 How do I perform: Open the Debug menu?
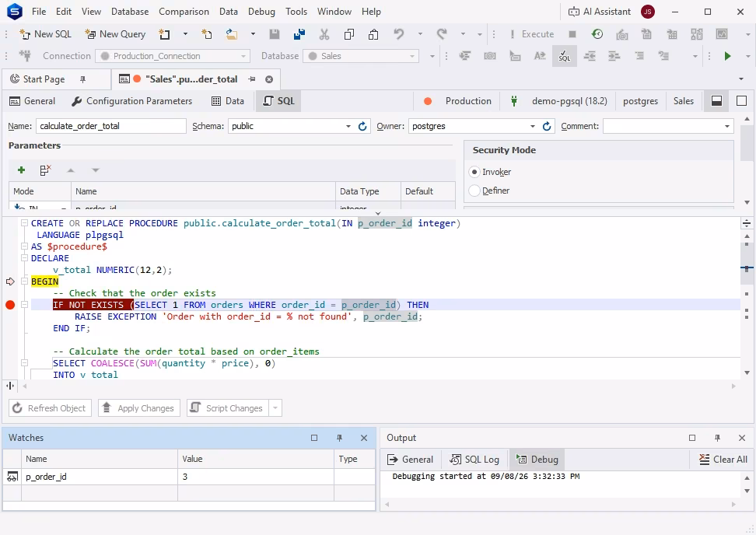point(261,12)
